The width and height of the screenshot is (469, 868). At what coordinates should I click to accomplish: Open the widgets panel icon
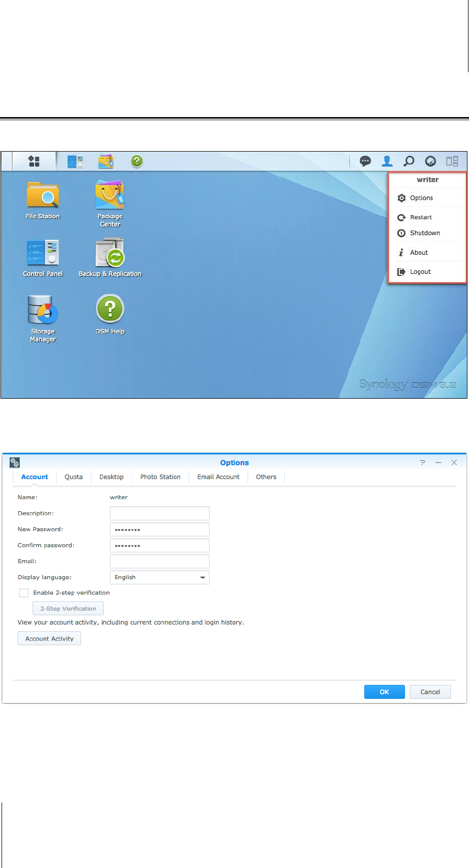pos(452,161)
